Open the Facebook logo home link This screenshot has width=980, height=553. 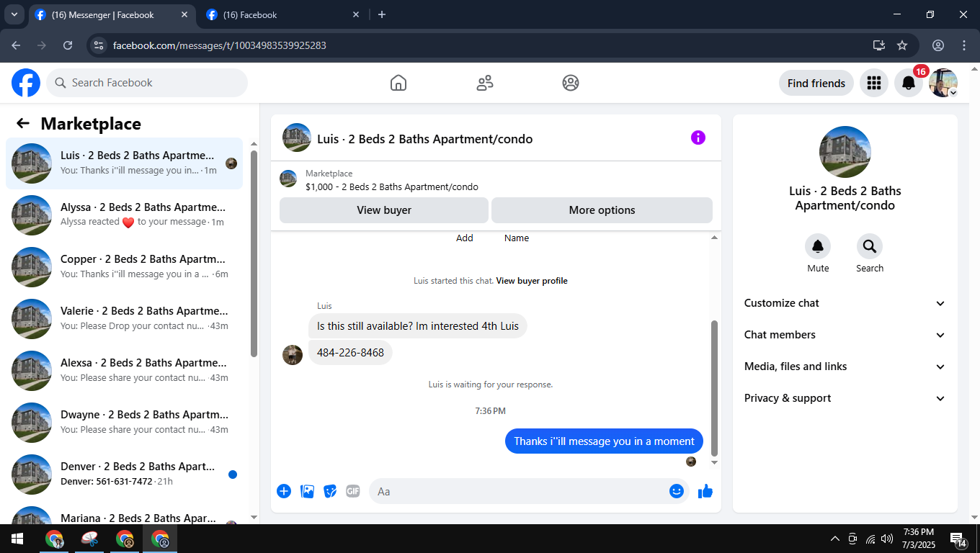tap(26, 83)
